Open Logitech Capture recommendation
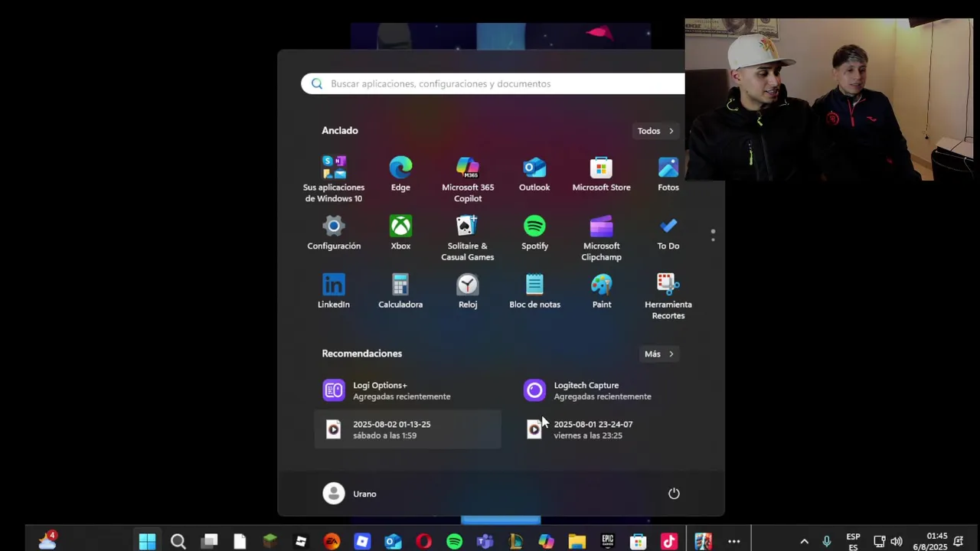 tap(609, 390)
